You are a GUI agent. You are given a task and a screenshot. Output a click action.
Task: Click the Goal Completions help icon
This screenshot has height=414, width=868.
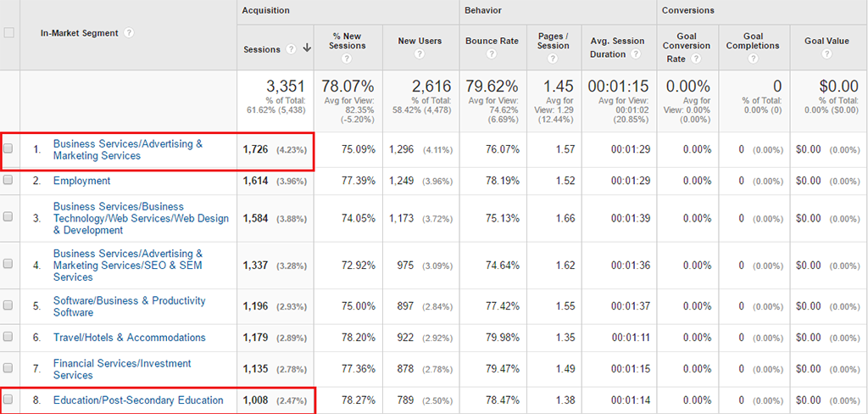tap(754, 59)
